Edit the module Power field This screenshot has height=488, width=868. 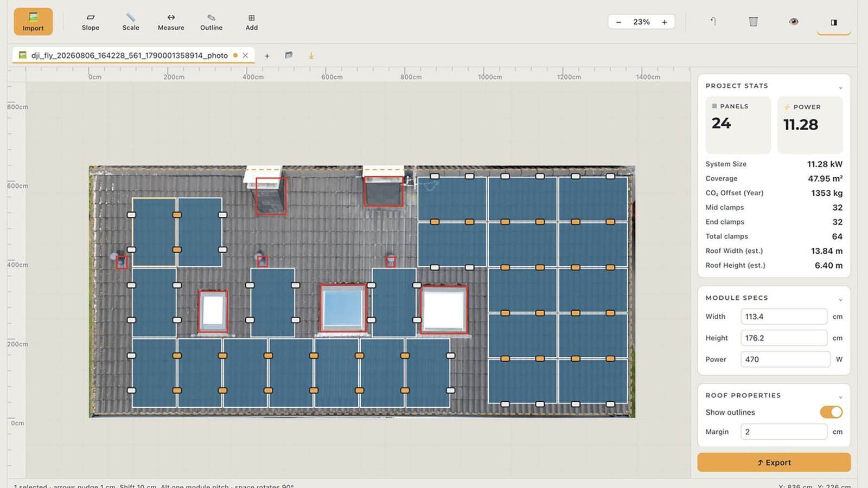coord(785,359)
